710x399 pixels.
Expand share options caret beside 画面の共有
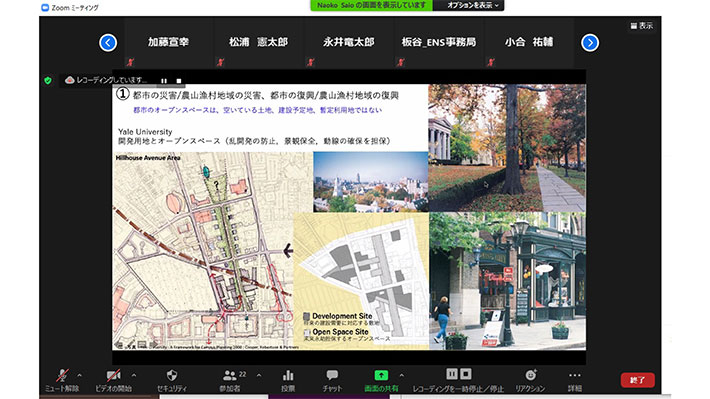pyautogui.click(x=402, y=375)
